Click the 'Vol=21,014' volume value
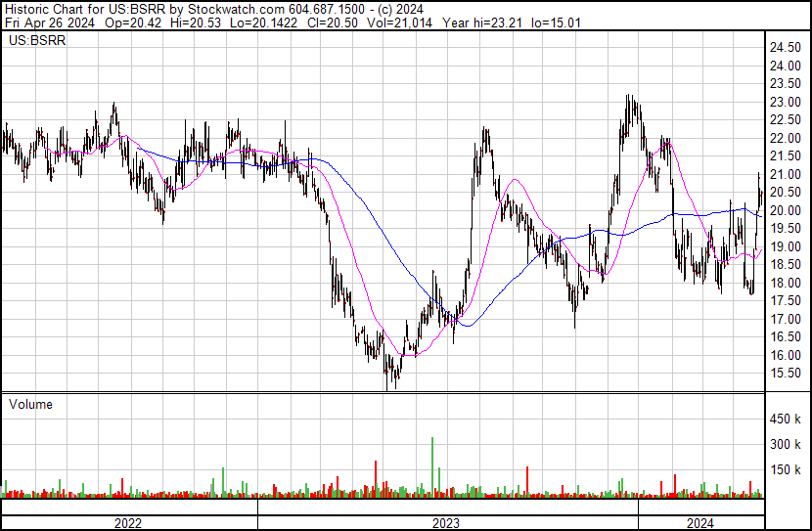This screenshot has height=531, width=812. (399, 22)
